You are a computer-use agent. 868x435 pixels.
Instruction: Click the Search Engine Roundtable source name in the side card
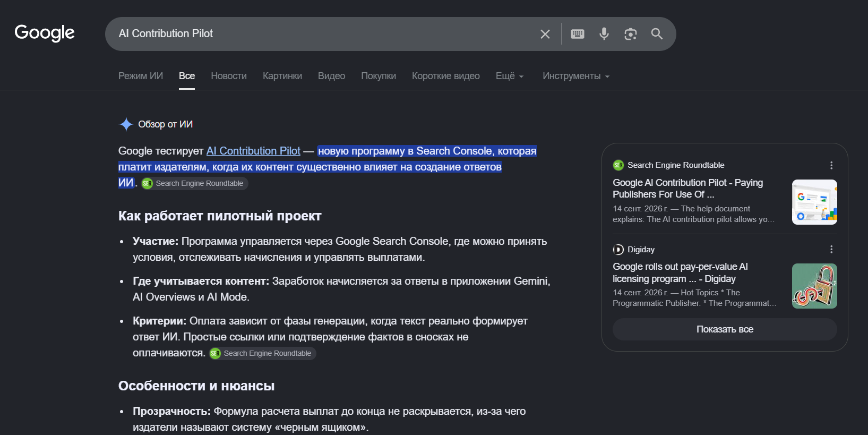tap(676, 165)
